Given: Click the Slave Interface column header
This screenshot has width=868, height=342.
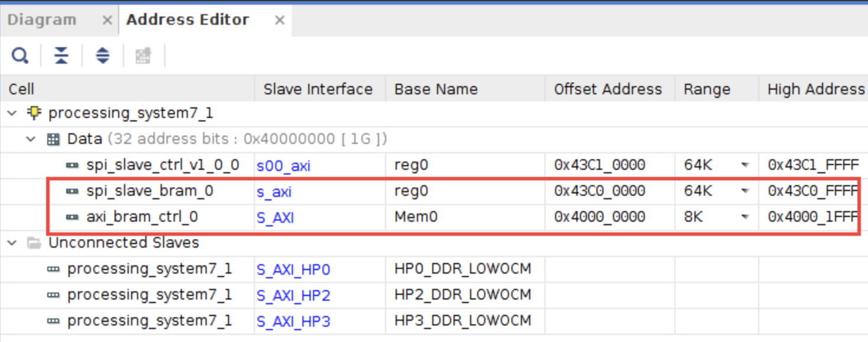Looking at the screenshot, I should click(318, 89).
